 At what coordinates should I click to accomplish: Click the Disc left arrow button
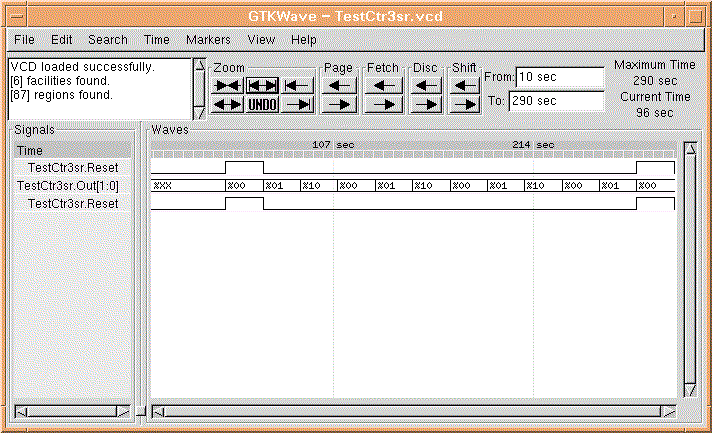coord(425,85)
